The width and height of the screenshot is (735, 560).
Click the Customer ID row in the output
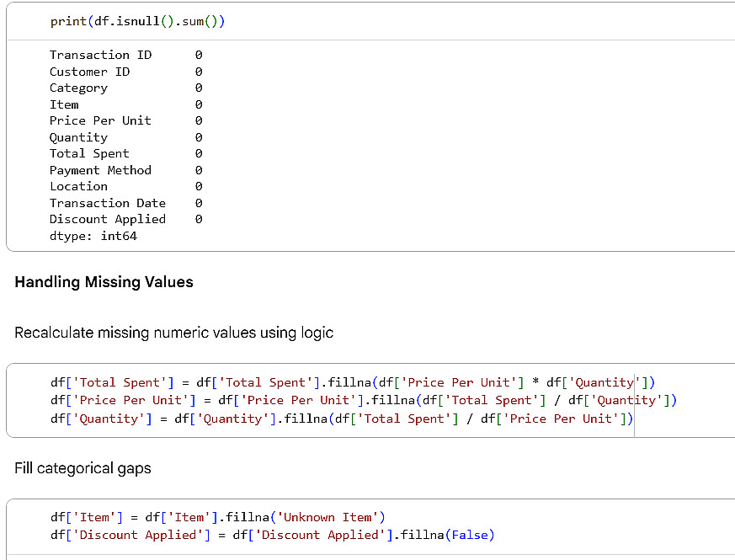[126, 72]
